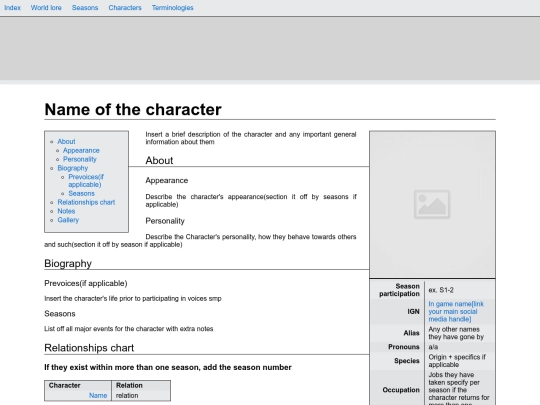Select the Relation column header
The width and height of the screenshot is (540, 405).
click(141, 386)
